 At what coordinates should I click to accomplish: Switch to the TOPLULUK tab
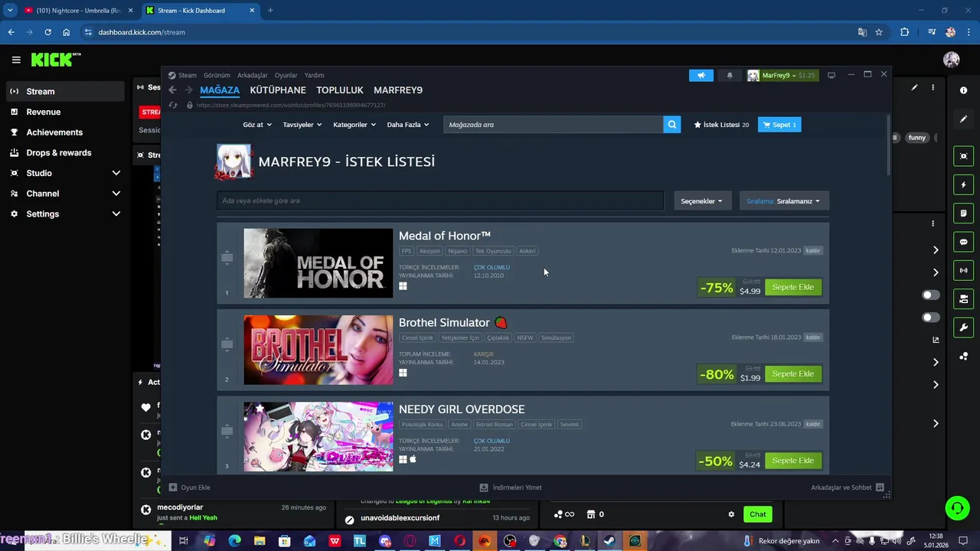pyautogui.click(x=340, y=90)
